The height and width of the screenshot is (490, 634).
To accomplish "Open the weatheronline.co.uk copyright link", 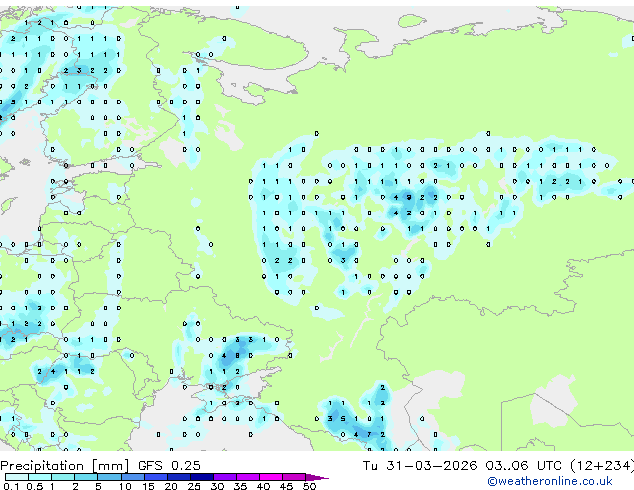I will coord(550,481).
